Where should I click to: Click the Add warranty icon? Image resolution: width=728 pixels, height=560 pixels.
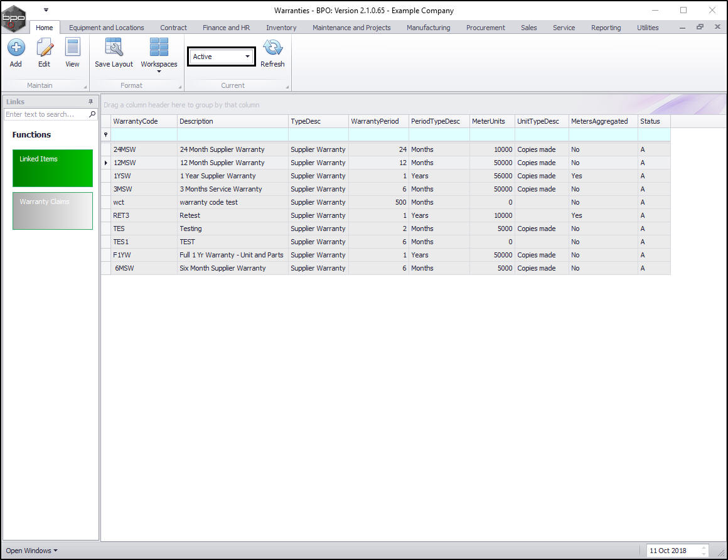(x=16, y=47)
